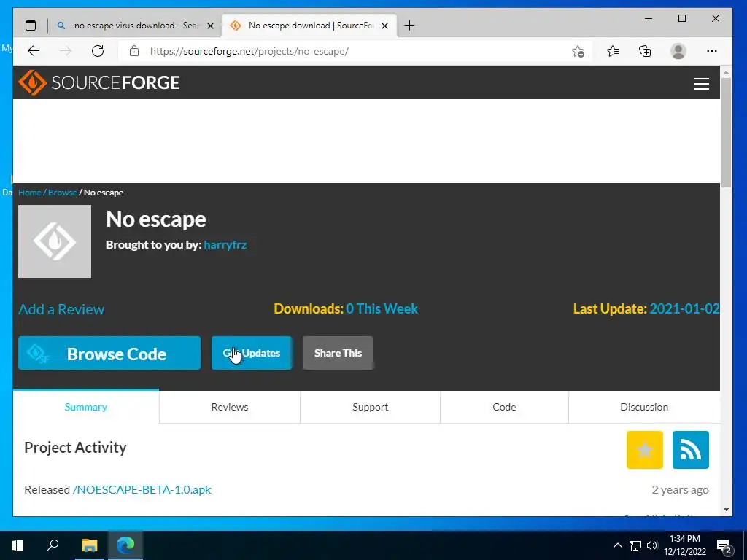
Task: Click the Home breadcrumb link
Action: coord(29,192)
